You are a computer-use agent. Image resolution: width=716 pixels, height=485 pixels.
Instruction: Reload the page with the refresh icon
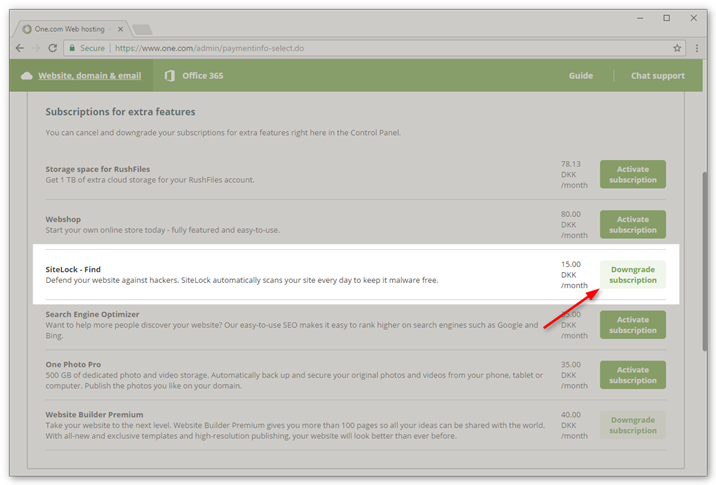coord(53,48)
